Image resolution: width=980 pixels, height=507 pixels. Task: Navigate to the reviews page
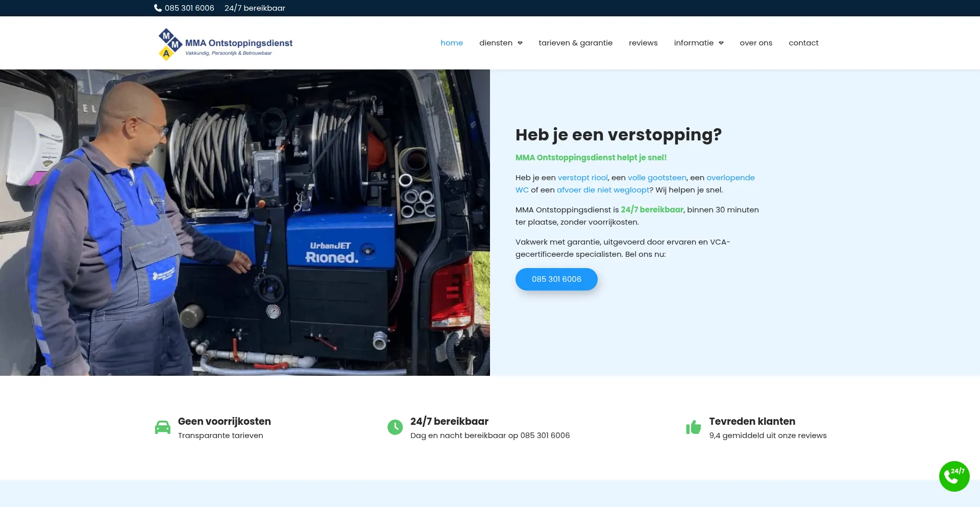(x=643, y=43)
